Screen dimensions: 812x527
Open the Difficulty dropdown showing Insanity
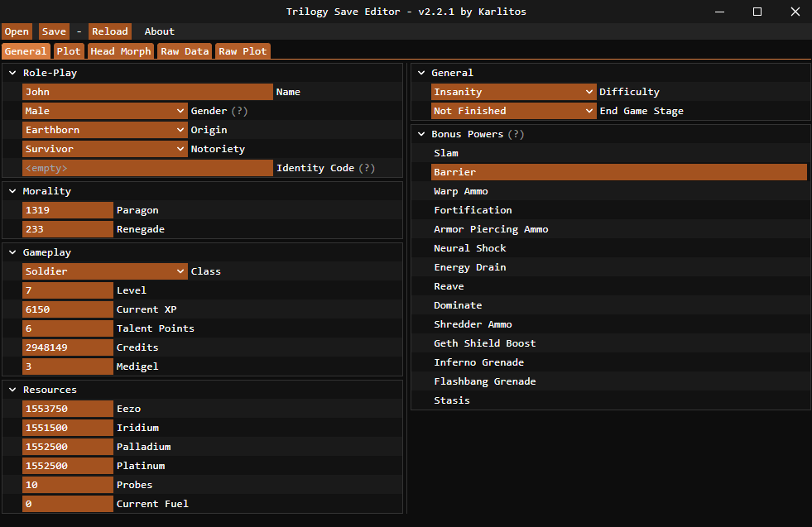[x=513, y=92]
